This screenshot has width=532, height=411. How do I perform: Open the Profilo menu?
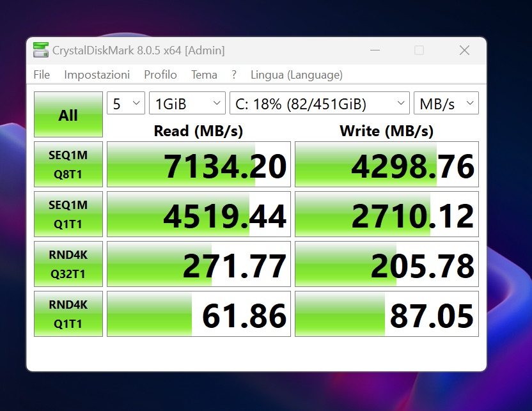(160, 75)
